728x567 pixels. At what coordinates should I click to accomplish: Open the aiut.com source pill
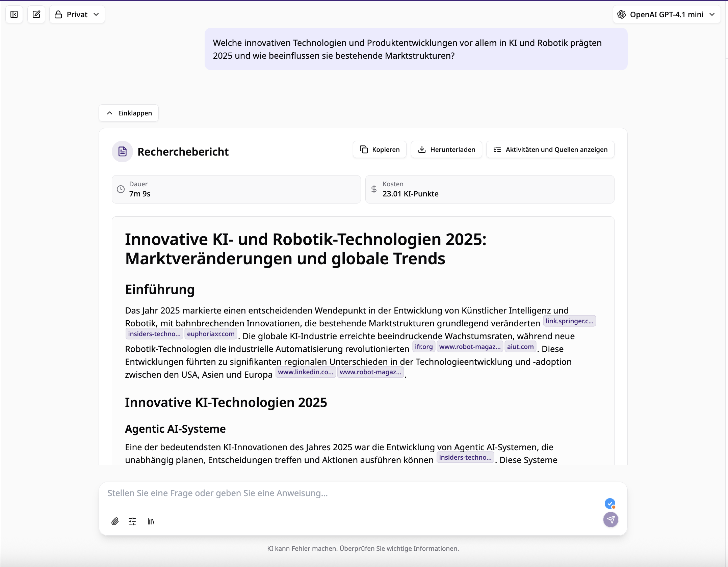[520, 346]
